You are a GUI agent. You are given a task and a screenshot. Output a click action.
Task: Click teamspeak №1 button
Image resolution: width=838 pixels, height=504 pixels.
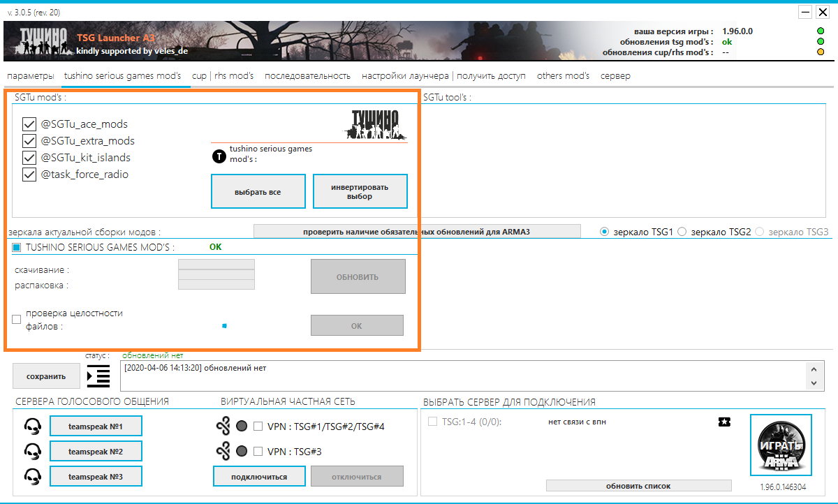point(96,426)
